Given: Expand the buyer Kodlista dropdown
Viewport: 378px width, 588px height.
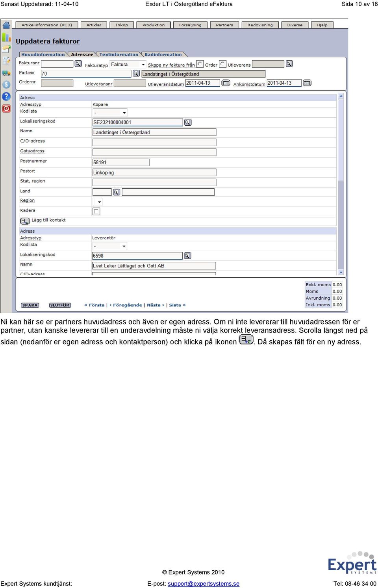Looking at the screenshot, I should click(110, 113).
